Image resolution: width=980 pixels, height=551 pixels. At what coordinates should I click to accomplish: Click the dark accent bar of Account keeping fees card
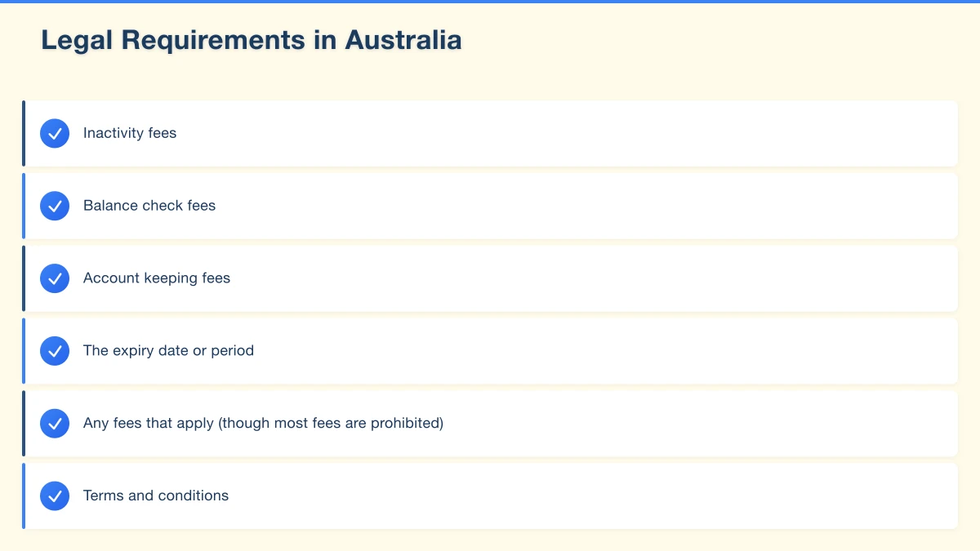point(24,278)
